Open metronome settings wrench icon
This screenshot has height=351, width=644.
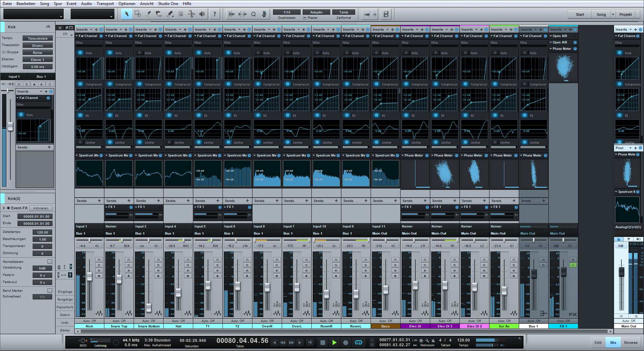tap(427, 340)
